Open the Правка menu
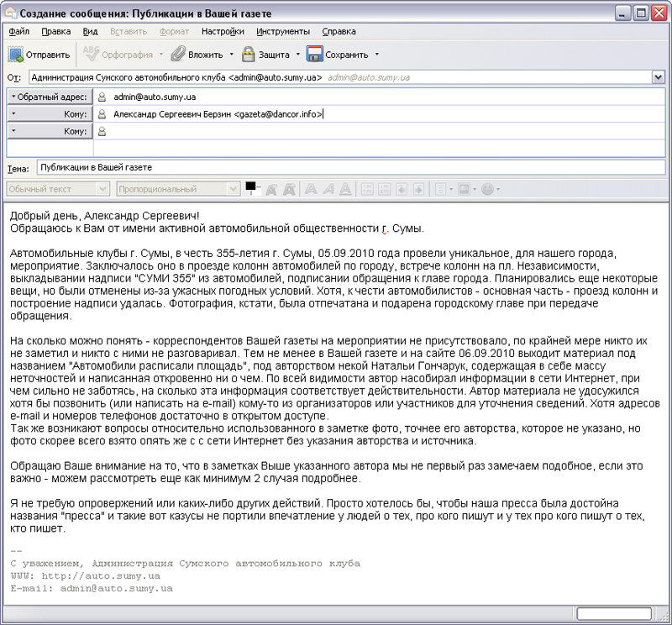 (x=55, y=31)
